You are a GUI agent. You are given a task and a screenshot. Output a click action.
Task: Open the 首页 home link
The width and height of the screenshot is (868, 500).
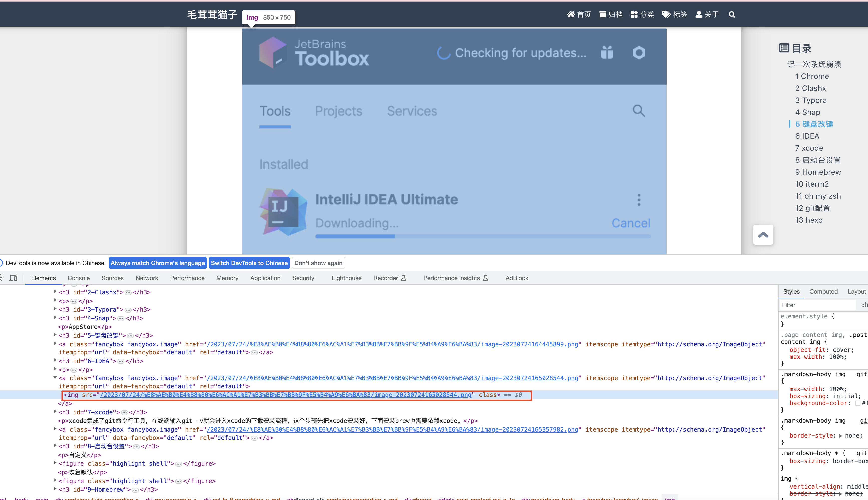[579, 15]
